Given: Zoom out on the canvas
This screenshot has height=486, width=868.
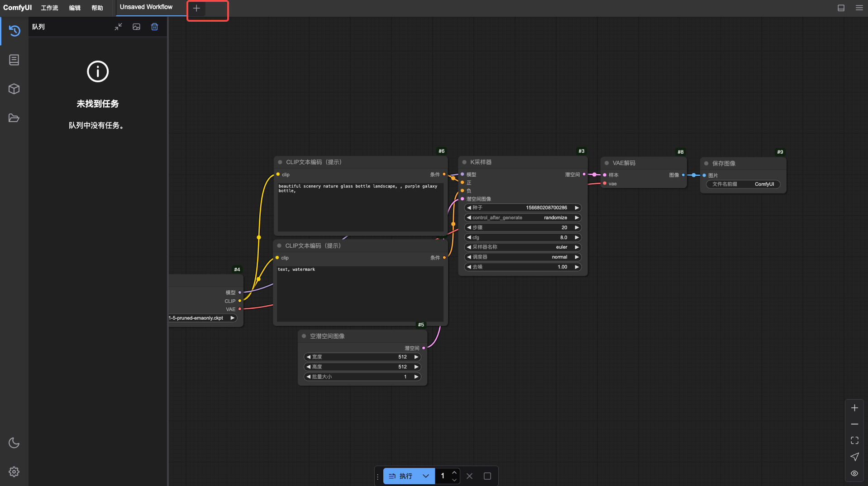Looking at the screenshot, I should (854, 424).
